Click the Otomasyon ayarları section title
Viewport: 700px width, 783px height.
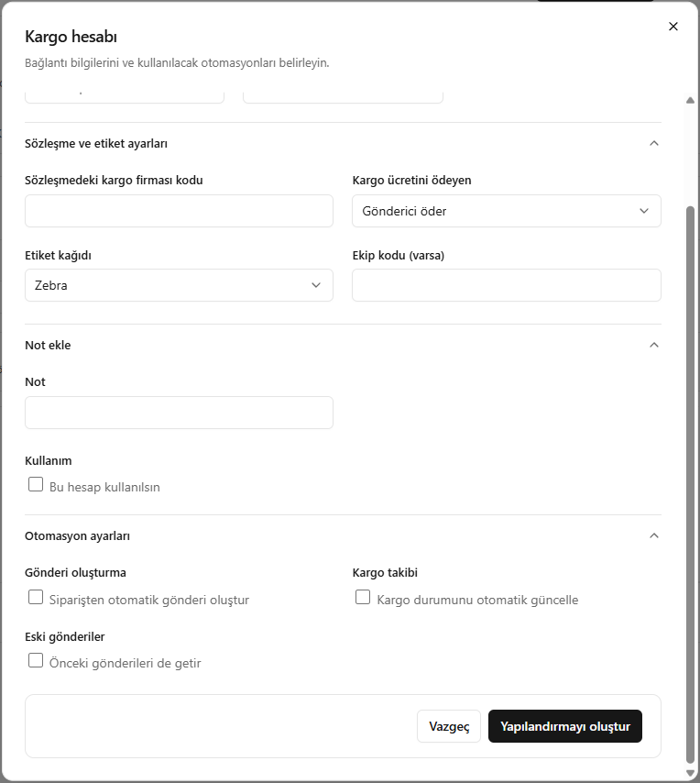point(77,535)
